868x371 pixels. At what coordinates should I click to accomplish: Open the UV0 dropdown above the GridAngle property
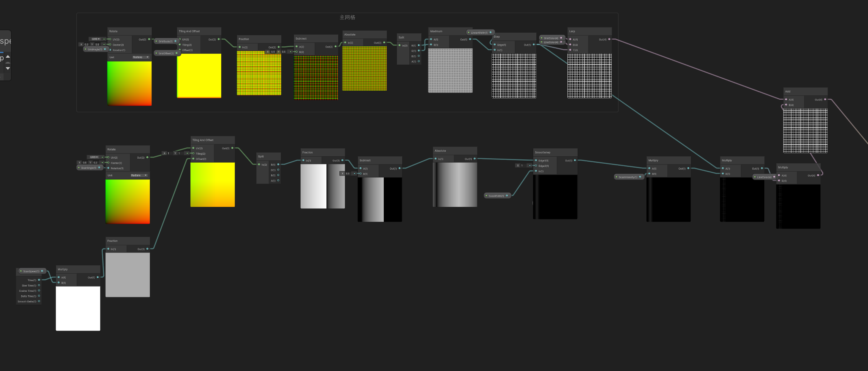(x=96, y=39)
